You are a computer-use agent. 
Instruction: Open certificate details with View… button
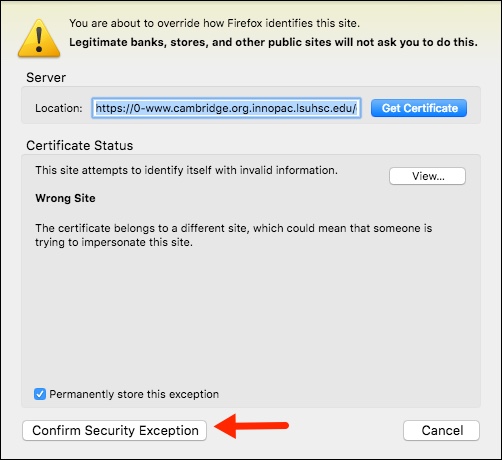pyautogui.click(x=427, y=176)
